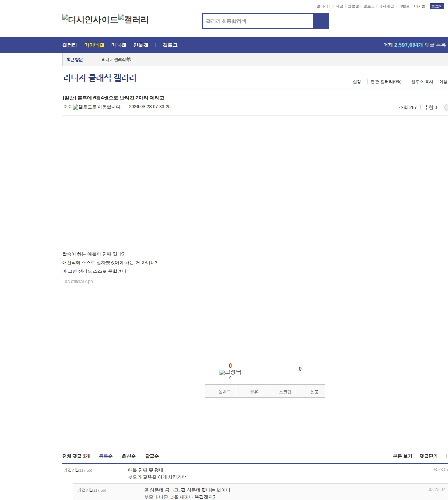Screen dimensions: 448x500
Task: Click reply author 리갤러1 in nested comment
Action: click(x=92, y=490)
